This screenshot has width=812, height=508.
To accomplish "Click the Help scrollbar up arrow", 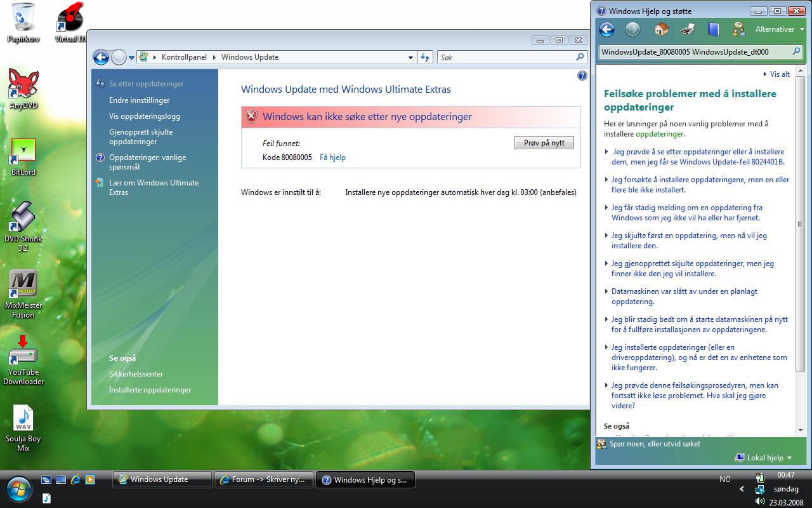I will coord(801,69).
